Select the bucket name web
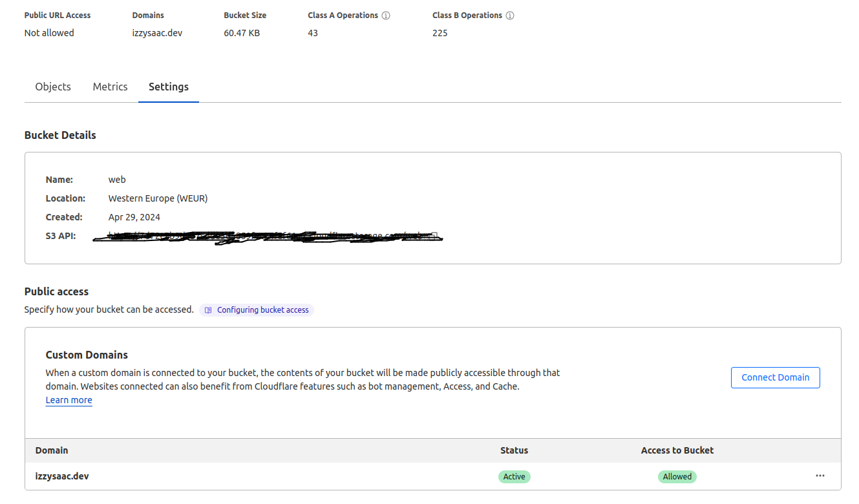The image size is (859, 504). coord(117,179)
